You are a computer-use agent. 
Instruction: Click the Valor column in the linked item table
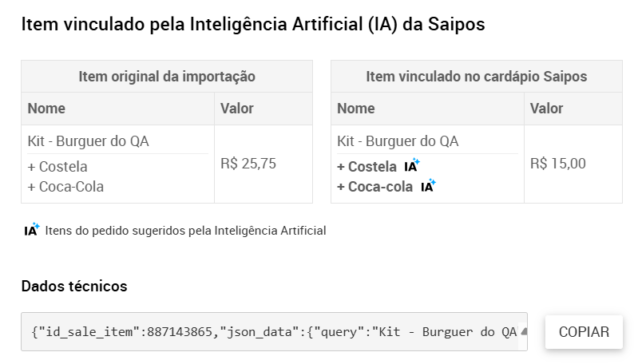(546, 109)
